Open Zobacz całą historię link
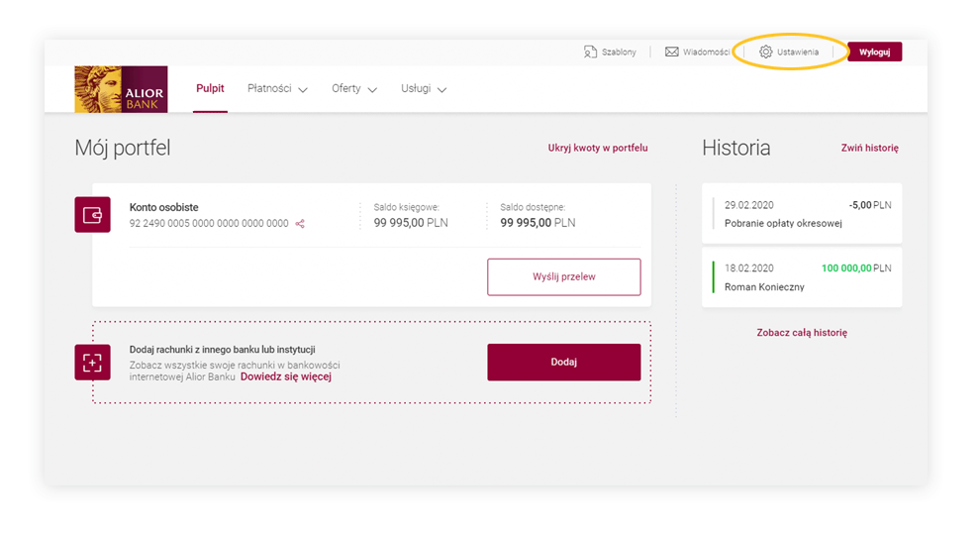Viewport: 980px width, 535px height. point(802,333)
